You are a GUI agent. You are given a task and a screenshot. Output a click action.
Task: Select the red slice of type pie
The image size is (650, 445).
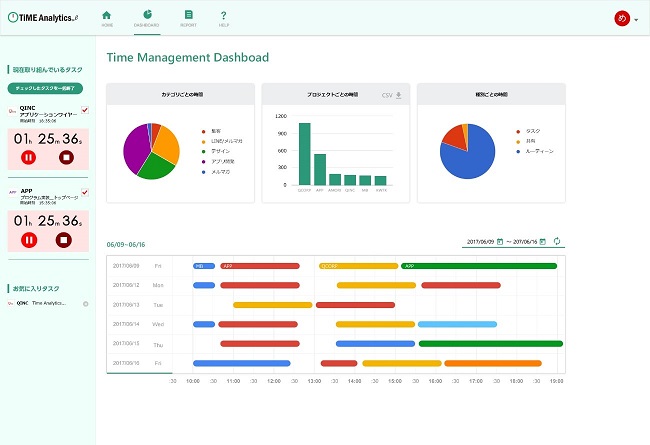[455, 136]
